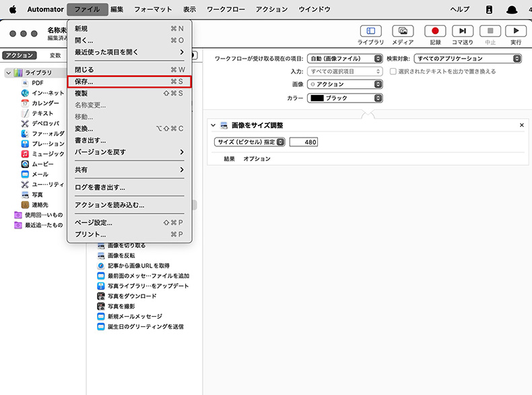Image resolution: width=532 pixels, height=395 pixels.
Task: Choose 記事から画像URLを取得 action
Action: tap(133, 266)
